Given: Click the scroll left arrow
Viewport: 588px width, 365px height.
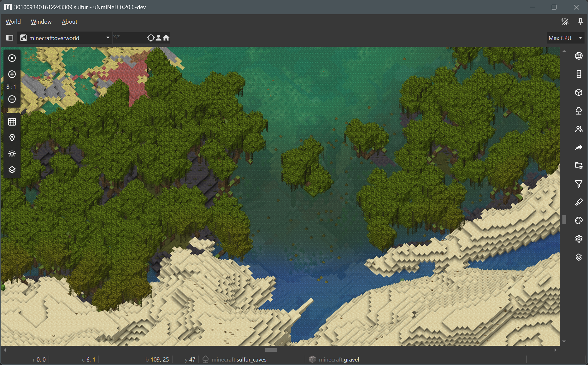Looking at the screenshot, I should pos(5,350).
